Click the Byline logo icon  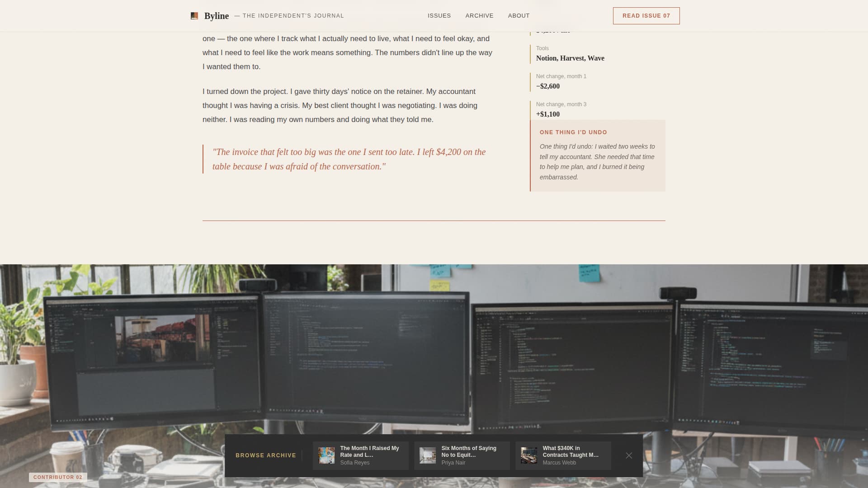point(194,16)
